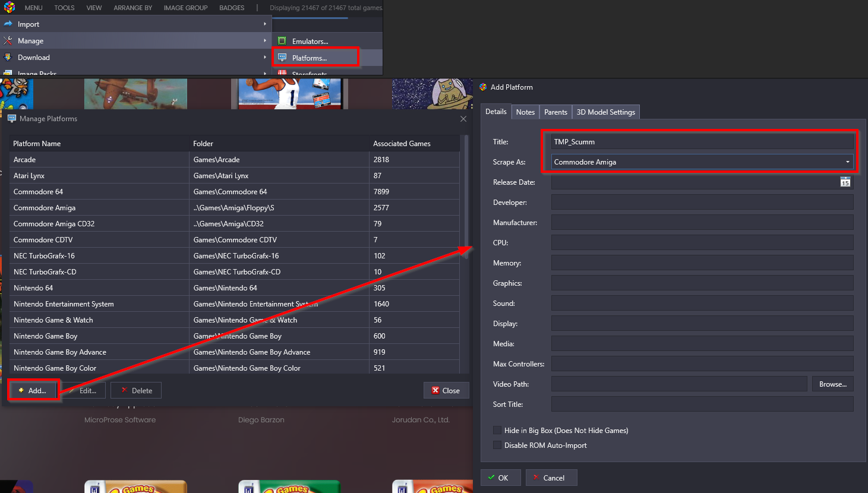Image resolution: width=868 pixels, height=493 pixels.
Task: Expand the Import submenu arrow
Action: [264, 24]
